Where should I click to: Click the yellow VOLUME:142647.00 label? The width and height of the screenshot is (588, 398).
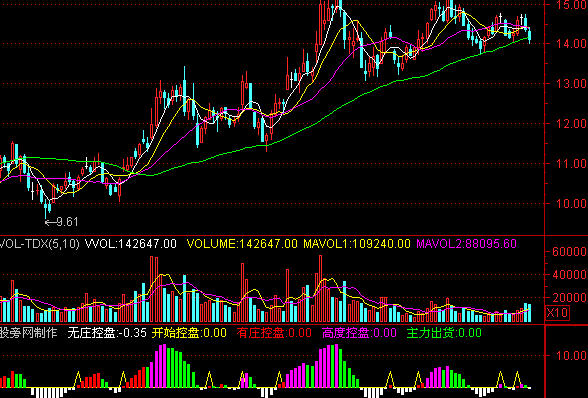[242, 244]
